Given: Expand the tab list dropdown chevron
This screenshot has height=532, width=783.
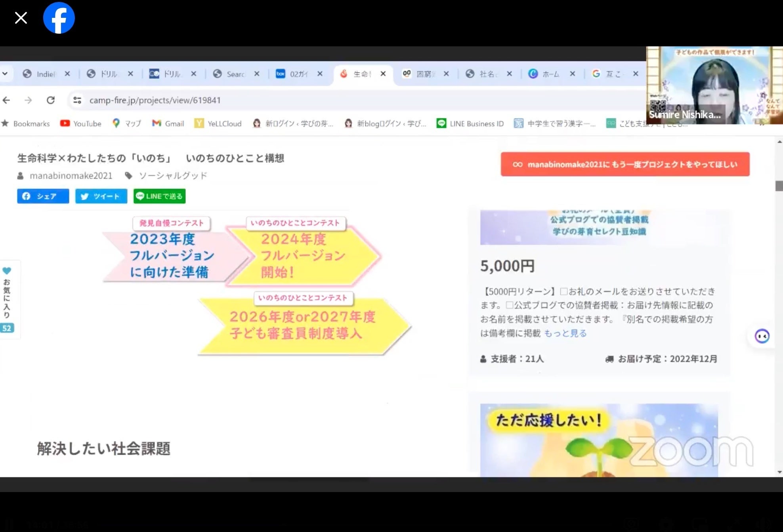Looking at the screenshot, I should pos(5,74).
